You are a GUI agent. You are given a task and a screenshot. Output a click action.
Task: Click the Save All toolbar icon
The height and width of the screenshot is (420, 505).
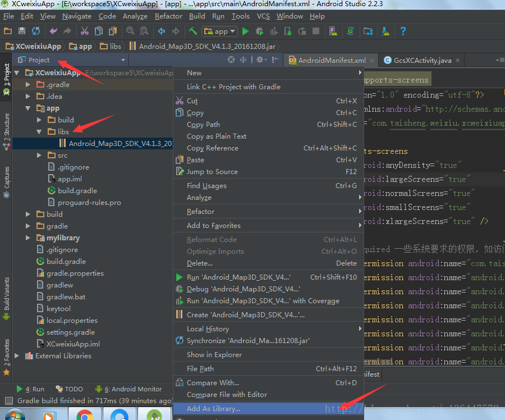(21, 31)
